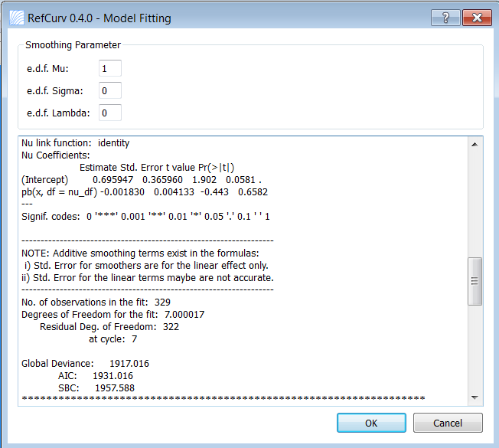Image resolution: width=499 pixels, height=448 pixels.
Task: Confirm with the OK button
Action: click(371, 423)
